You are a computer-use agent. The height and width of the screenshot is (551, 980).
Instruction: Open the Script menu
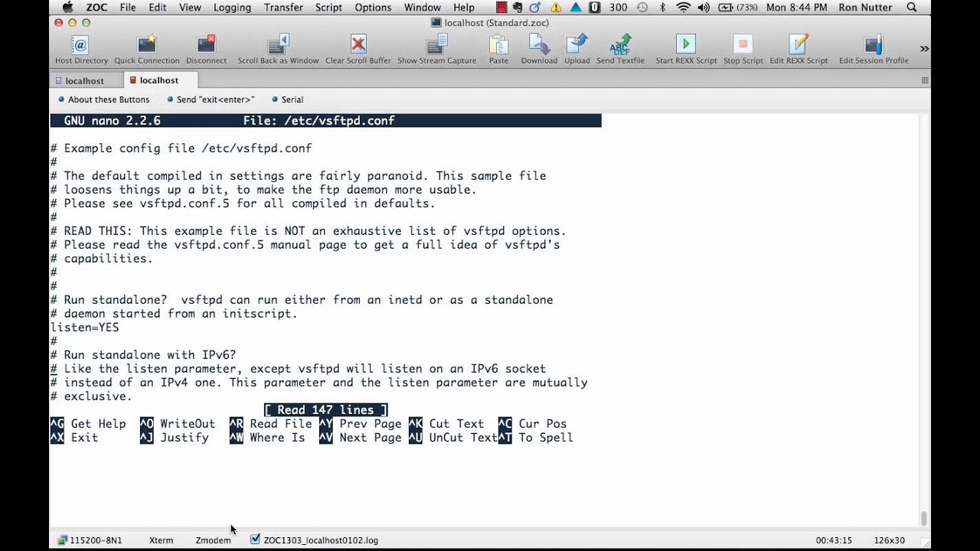pyautogui.click(x=328, y=8)
